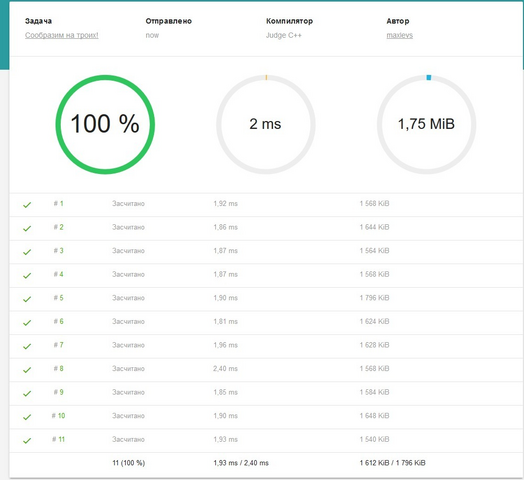Click the green checkmark of test #6

pyautogui.click(x=27, y=323)
